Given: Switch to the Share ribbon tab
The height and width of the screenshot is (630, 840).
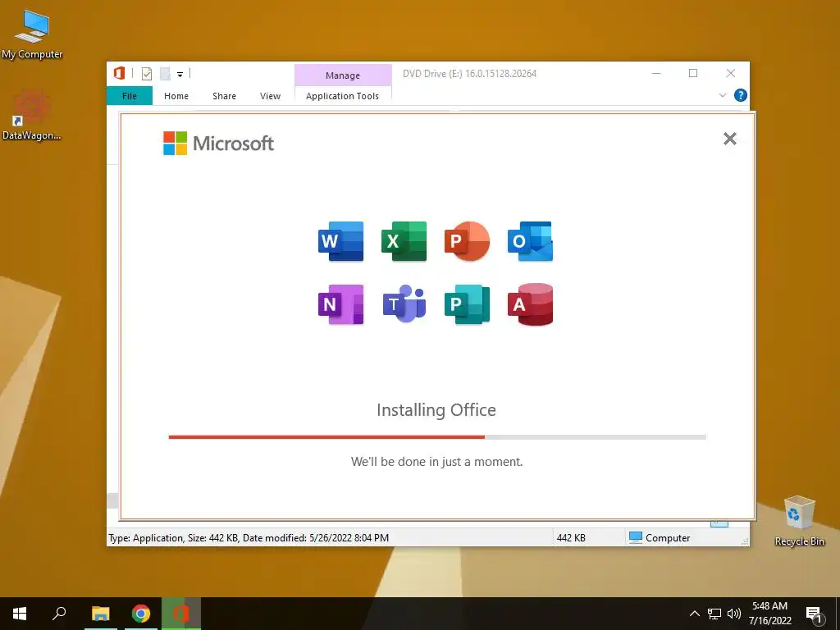Looking at the screenshot, I should (x=224, y=96).
